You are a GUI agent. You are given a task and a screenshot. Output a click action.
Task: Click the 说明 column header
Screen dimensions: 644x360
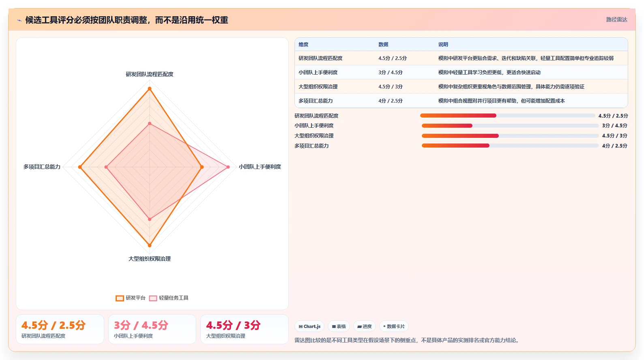pyautogui.click(x=443, y=45)
